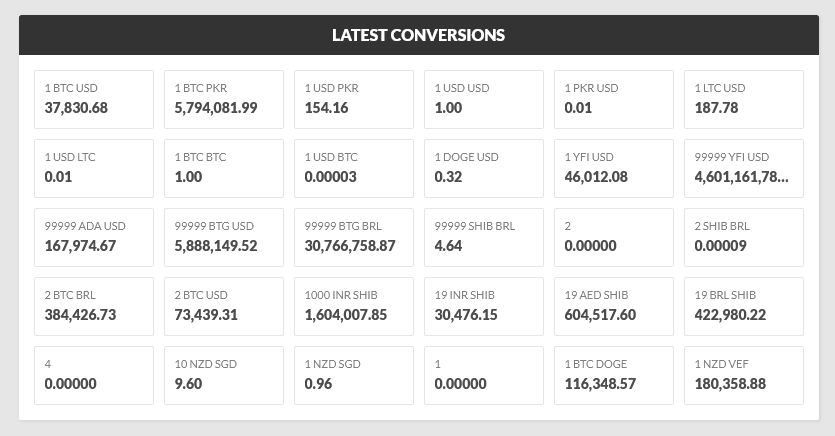
Task: Open the 1 USD BTC 0.00003 card
Action: point(354,169)
